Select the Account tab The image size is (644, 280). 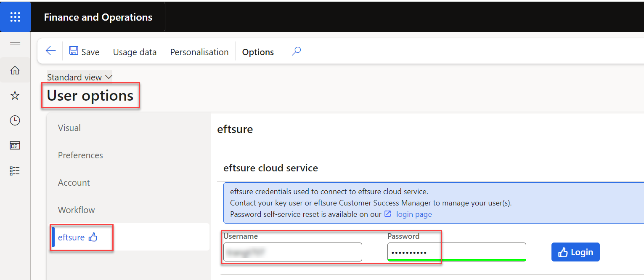click(x=74, y=183)
